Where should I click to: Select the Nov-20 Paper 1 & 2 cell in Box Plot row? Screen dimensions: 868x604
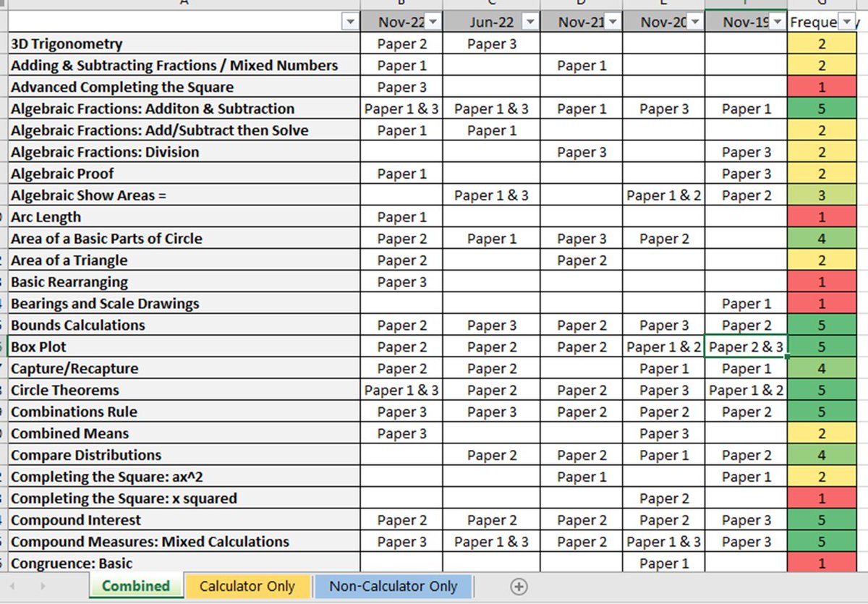point(664,347)
